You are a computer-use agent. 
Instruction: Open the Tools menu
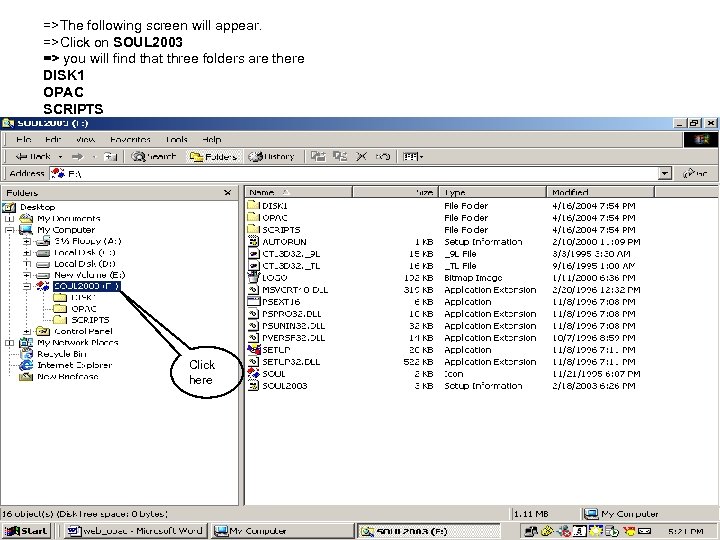point(177,139)
